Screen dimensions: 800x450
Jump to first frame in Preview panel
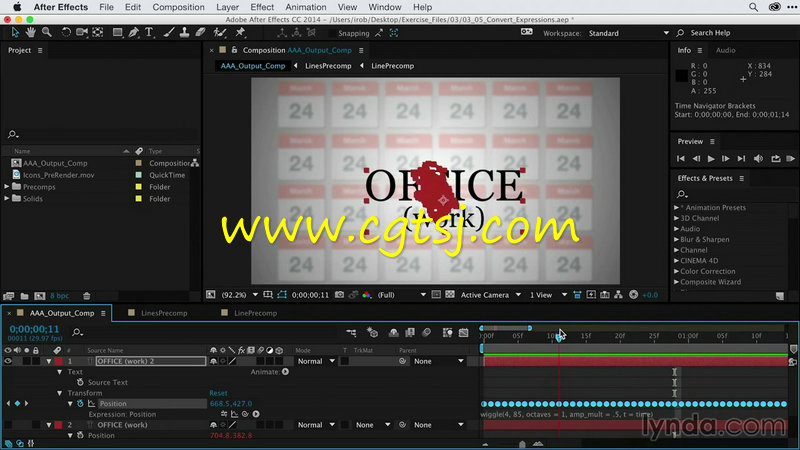681,159
